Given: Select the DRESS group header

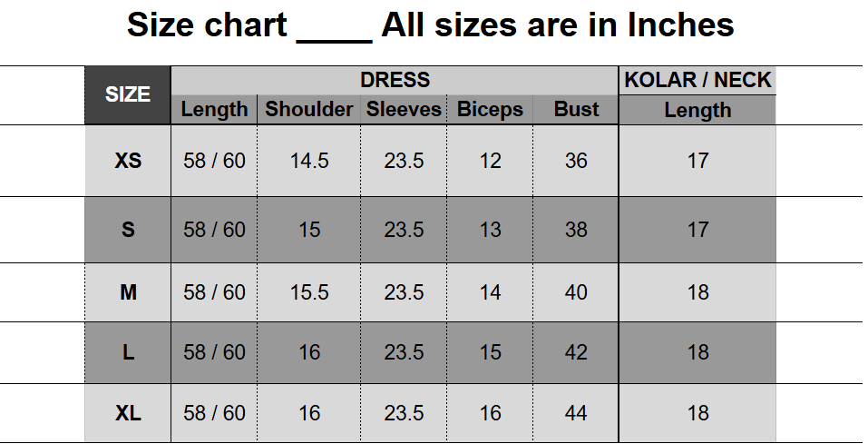Looking at the screenshot, I should [x=395, y=80].
